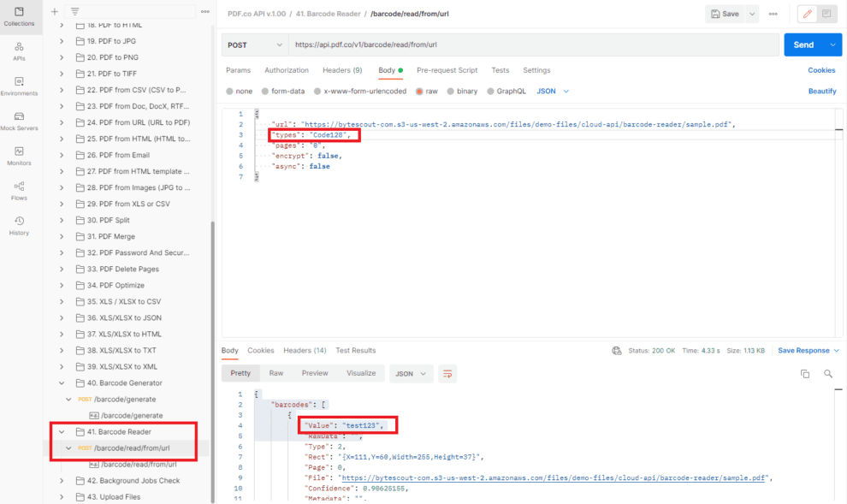
Task: Click the plus icon to create new collection
Action: pos(55,11)
